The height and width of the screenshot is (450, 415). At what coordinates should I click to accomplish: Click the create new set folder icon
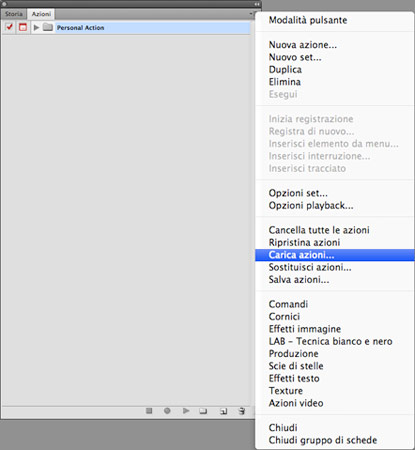click(x=203, y=411)
